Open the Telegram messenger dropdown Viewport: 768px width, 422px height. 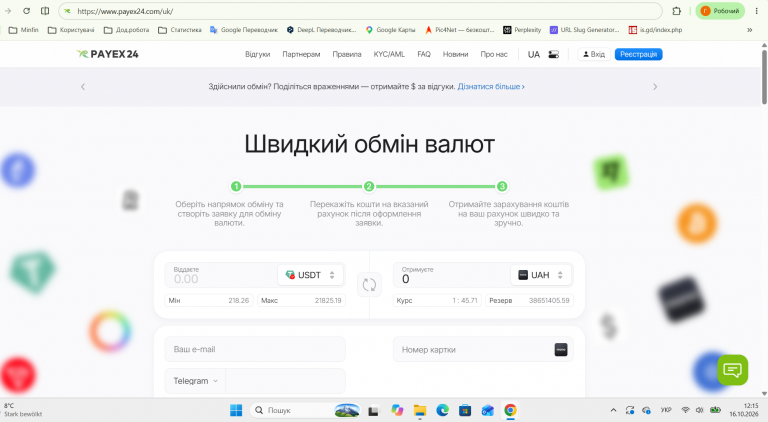coord(195,381)
